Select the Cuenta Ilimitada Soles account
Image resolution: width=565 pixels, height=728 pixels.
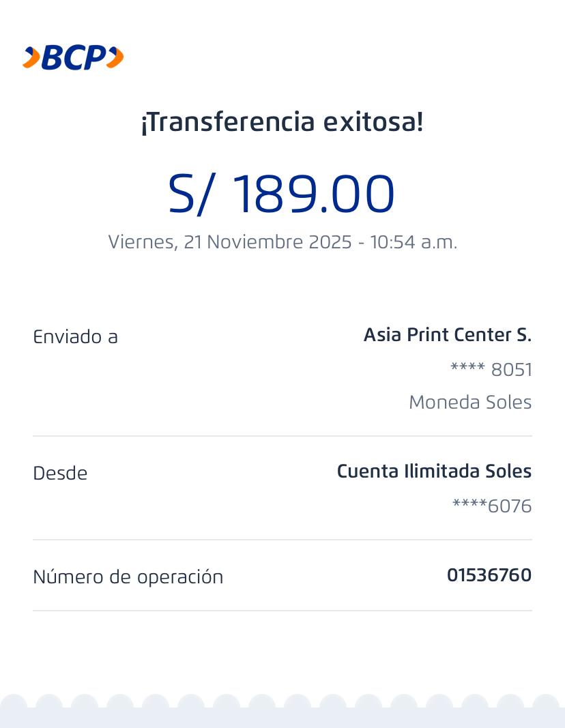coord(434,471)
